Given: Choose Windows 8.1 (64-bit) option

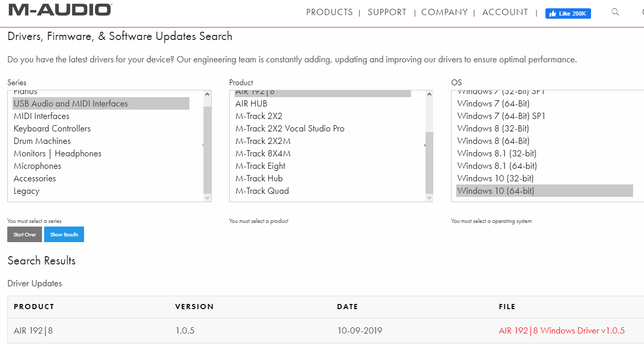Looking at the screenshot, I should tap(497, 166).
